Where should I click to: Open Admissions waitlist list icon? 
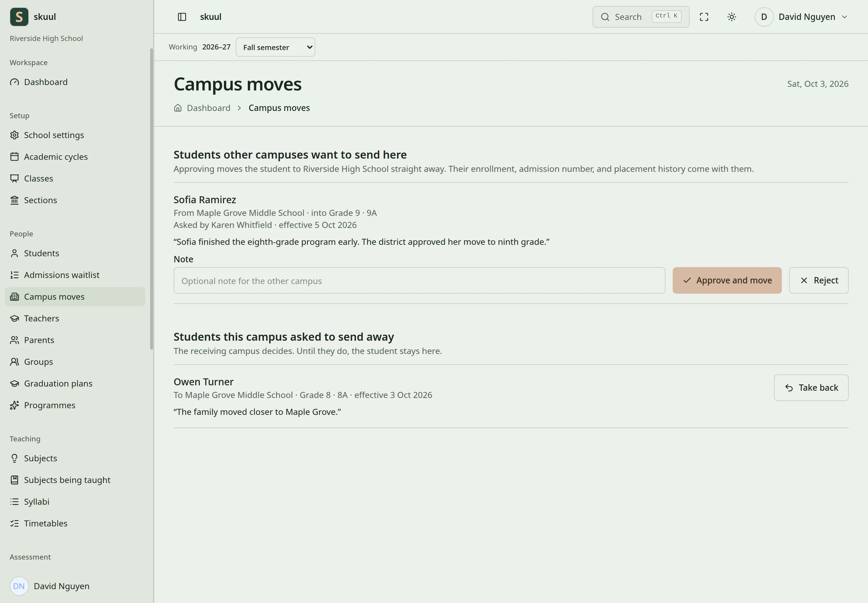click(14, 275)
